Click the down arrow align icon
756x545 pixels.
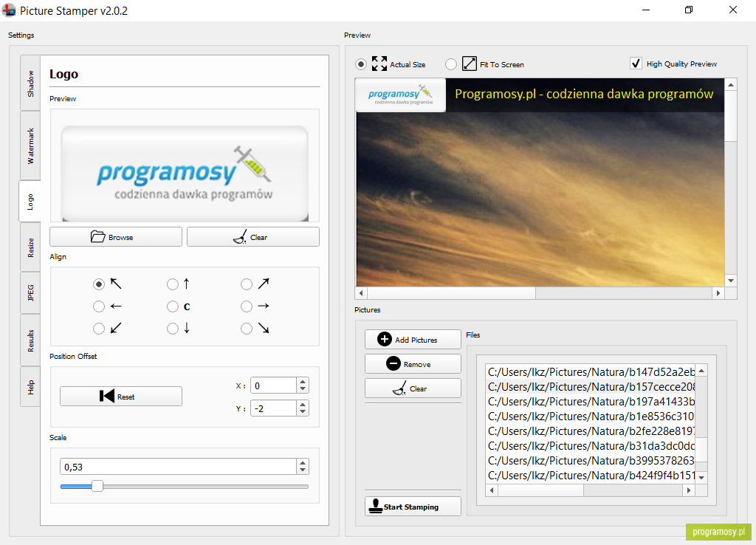pyautogui.click(x=187, y=328)
